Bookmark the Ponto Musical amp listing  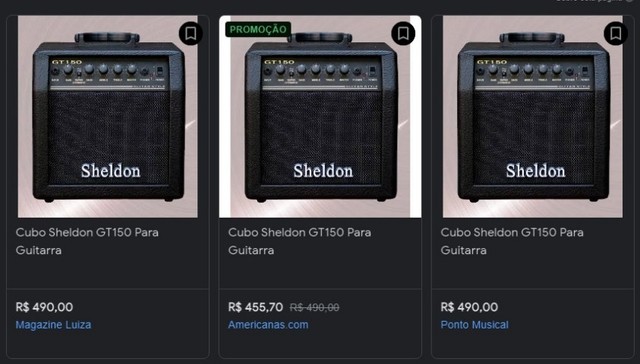616,33
